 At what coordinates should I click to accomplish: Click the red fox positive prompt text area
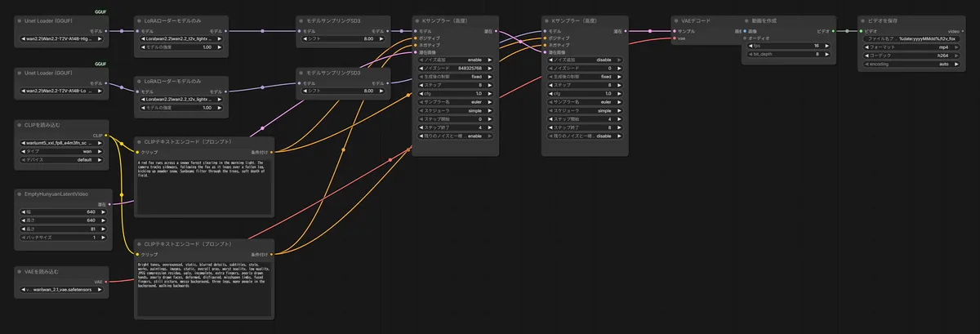(x=203, y=187)
